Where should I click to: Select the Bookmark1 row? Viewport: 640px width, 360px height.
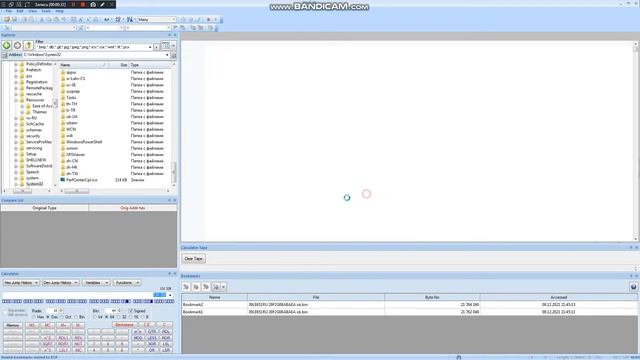click(409, 312)
